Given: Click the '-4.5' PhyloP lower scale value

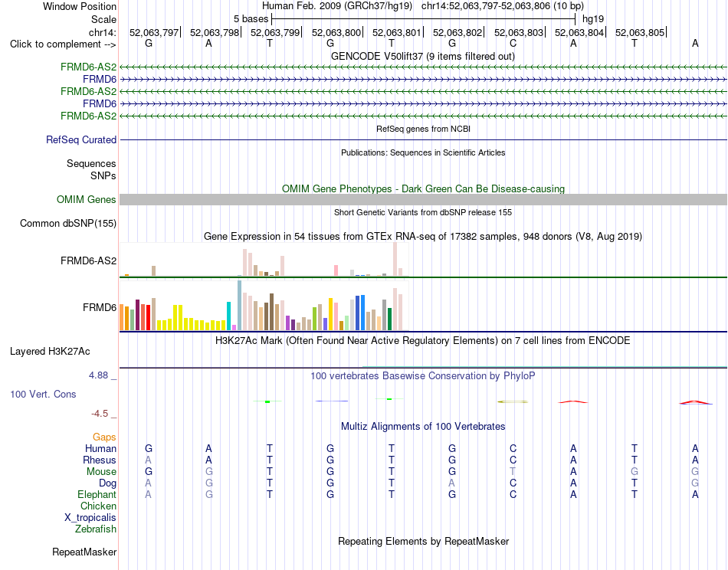Looking at the screenshot, I should (100, 414).
